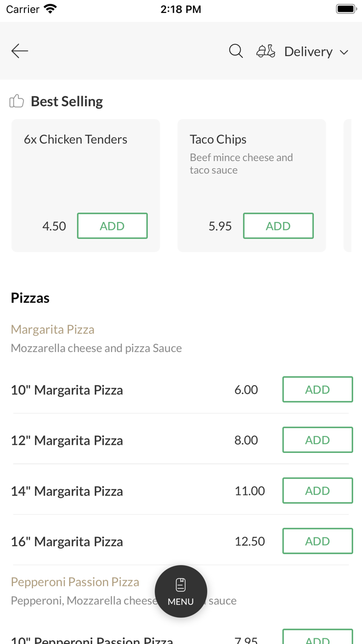This screenshot has height=644, width=362.
Task: Select the Pepperoni Passion Pizza heading
Action: (75, 582)
